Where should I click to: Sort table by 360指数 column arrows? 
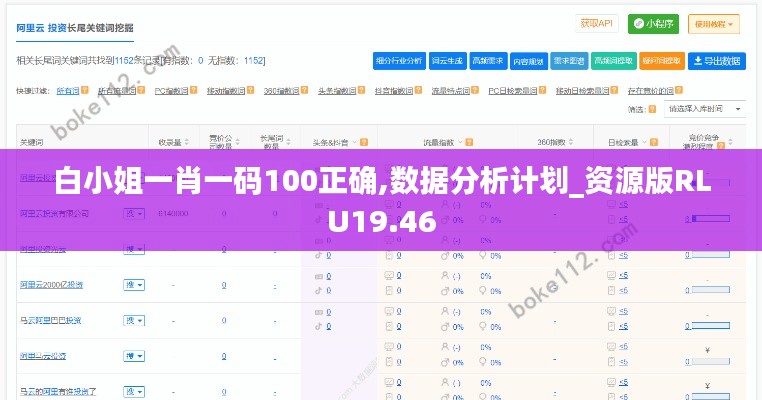(571, 142)
